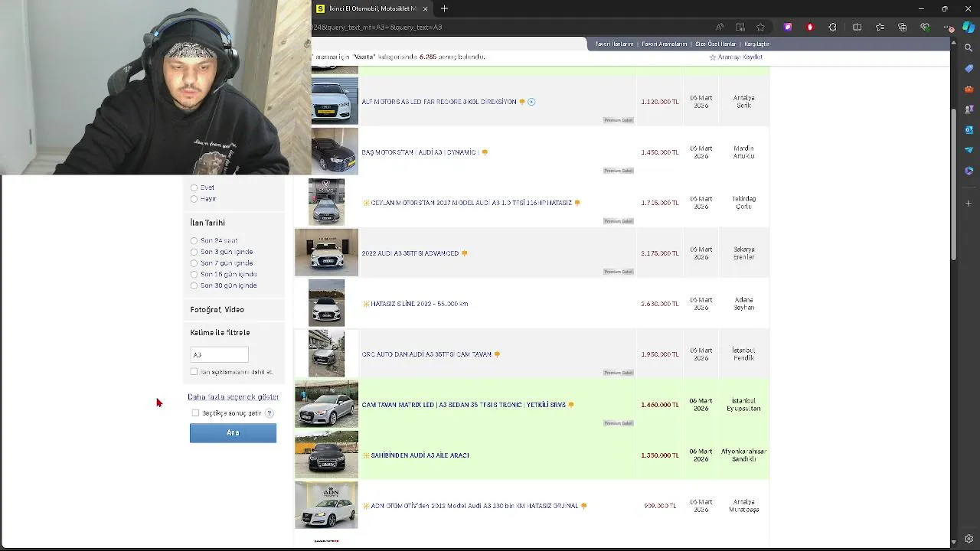
Task: Open Favori Aramalarım menu link
Action: [665, 44]
